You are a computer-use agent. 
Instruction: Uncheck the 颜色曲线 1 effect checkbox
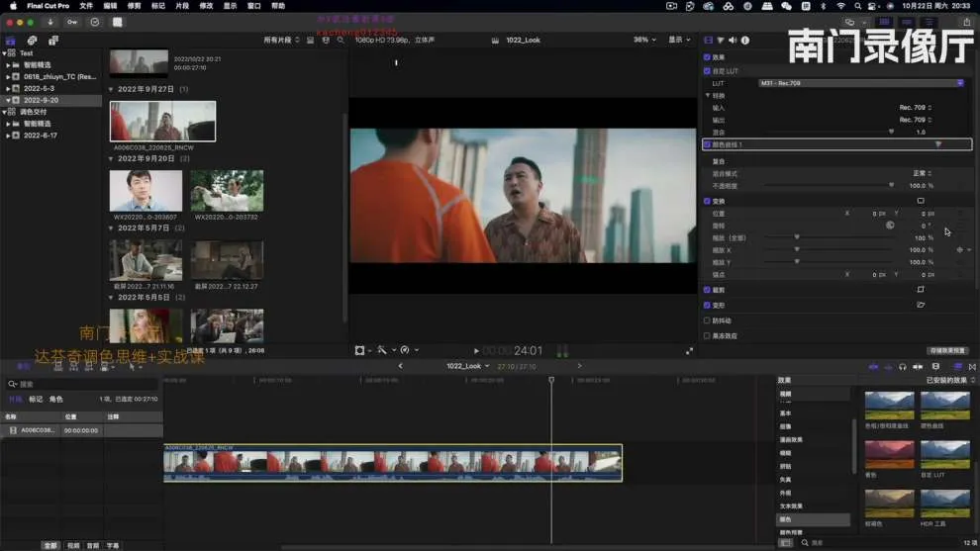[x=707, y=144]
